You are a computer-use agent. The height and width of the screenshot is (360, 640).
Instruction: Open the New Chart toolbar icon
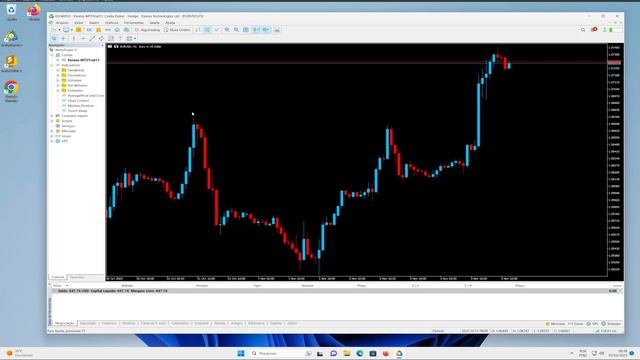click(53, 30)
